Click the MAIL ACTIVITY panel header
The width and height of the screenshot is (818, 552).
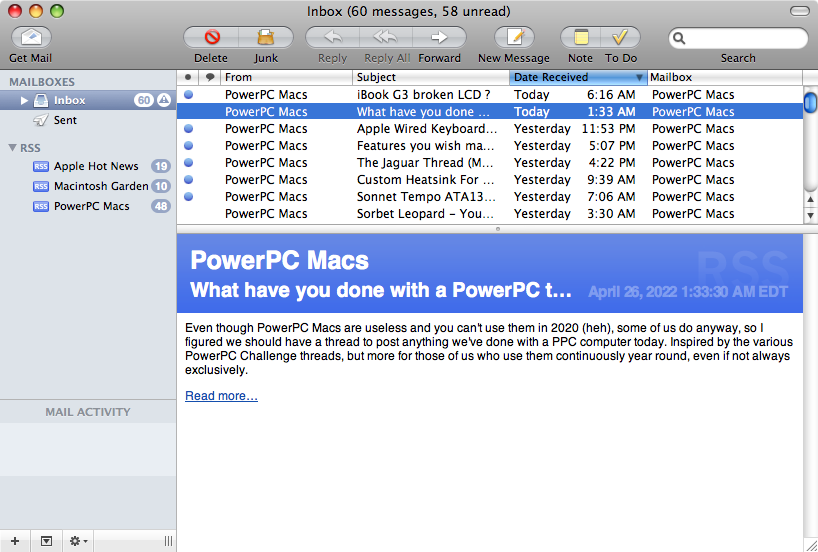pyautogui.click(x=88, y=412)
